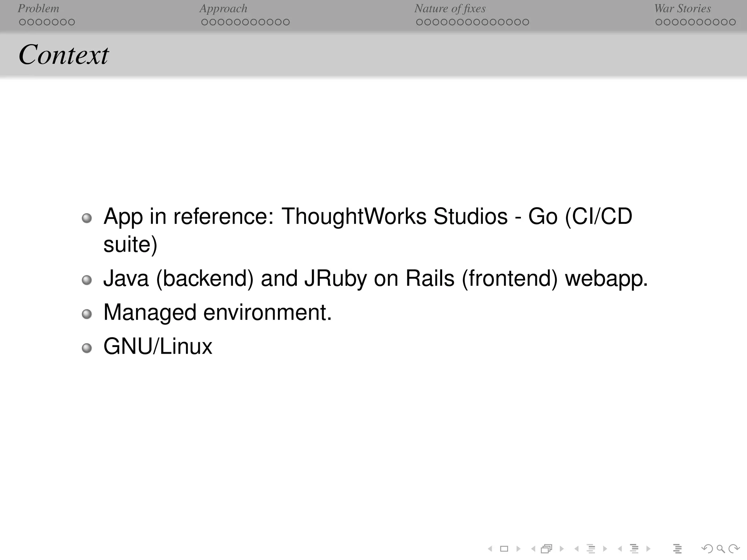Go to next slide arrow
The image size is (747, 560).
[x=518, y=549]
